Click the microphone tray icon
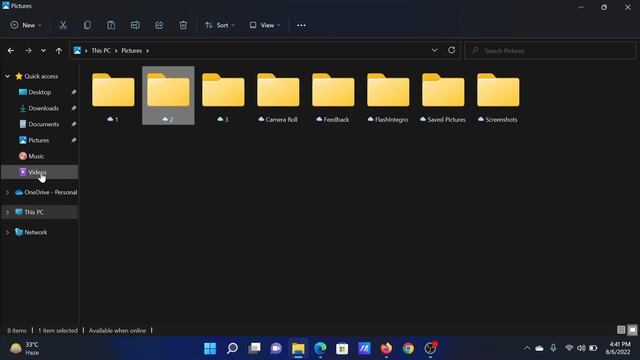Screen dimensions: 640x360 553,348
